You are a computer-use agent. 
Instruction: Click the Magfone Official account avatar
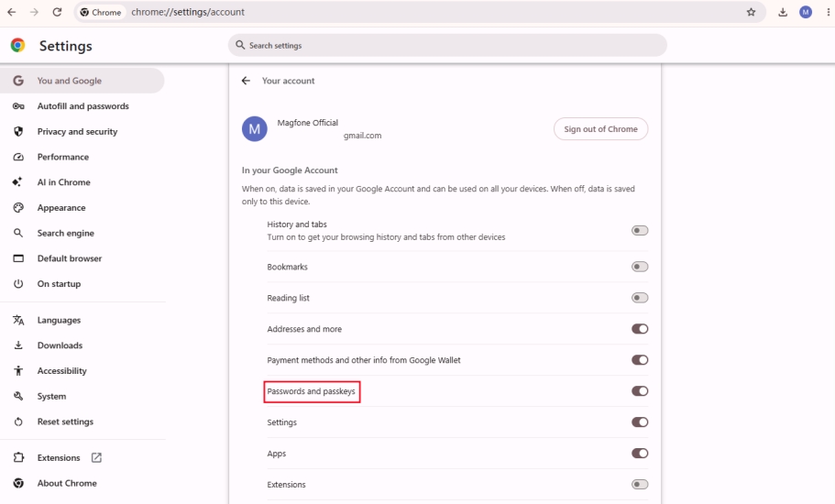pos(255,129)
